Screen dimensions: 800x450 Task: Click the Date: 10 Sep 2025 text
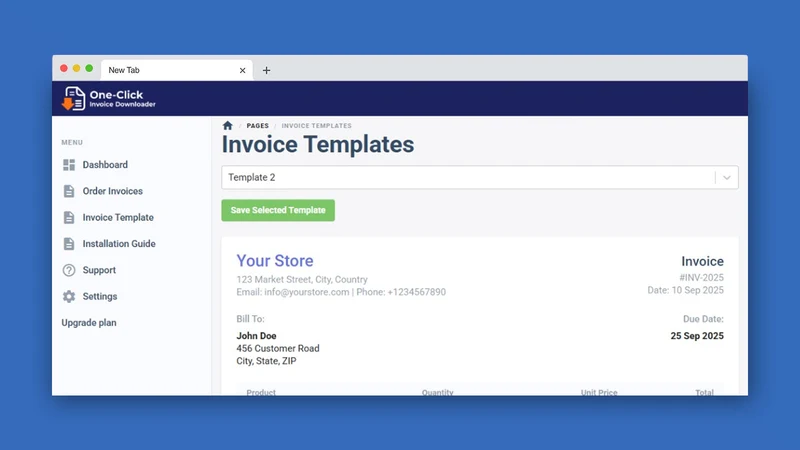pos(685,290)
